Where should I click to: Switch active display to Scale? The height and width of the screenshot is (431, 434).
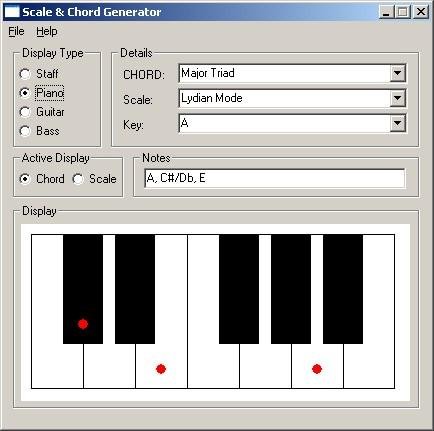(x=95, y=179)
